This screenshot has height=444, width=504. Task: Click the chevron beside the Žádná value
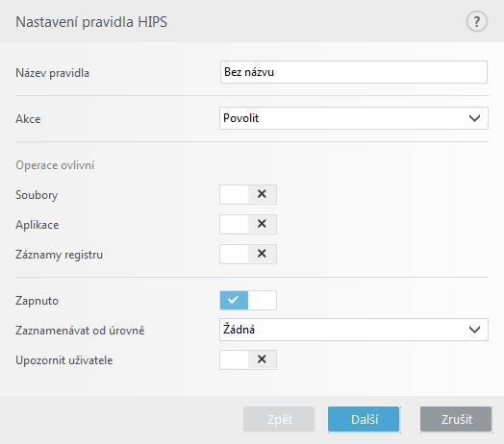[x=474, y=330]
